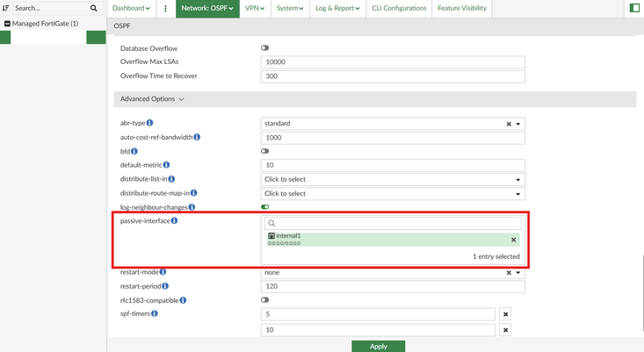Edit first spf-timers field value 5
The image size is (644, 352).
point(378,314)
